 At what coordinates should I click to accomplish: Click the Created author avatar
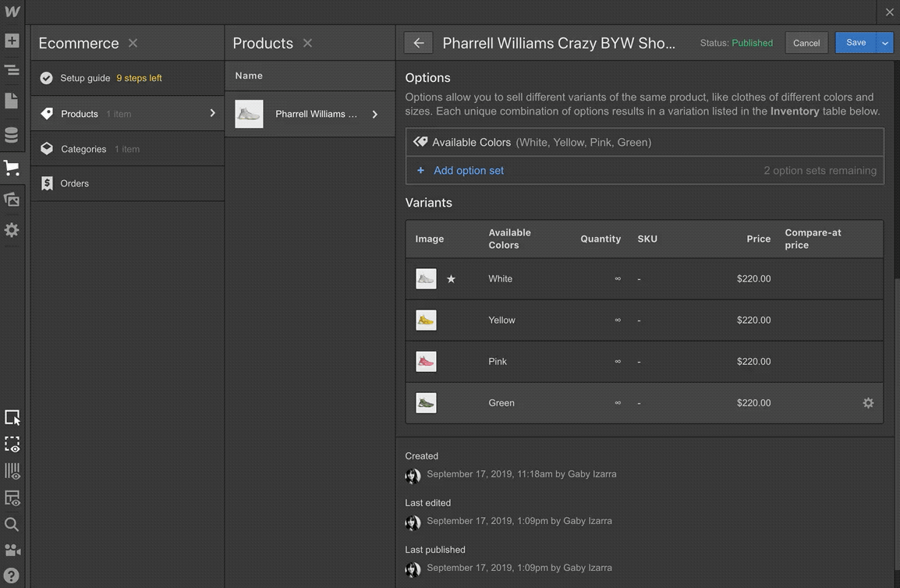pyautogui.click(x=413, y=476)
